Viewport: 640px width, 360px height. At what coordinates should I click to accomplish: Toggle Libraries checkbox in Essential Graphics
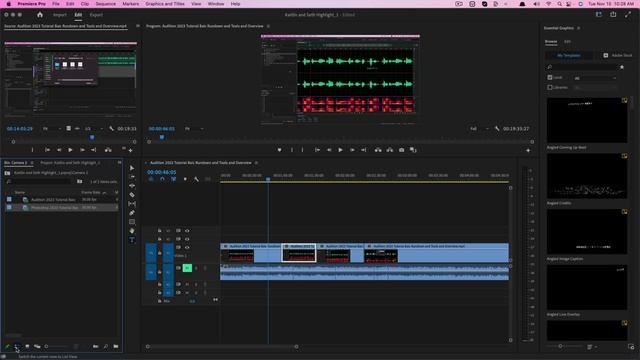[x=550, y=87]
